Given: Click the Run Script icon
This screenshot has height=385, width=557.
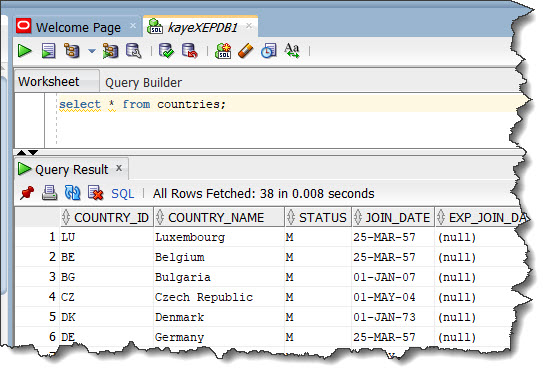Looking at the screenshot, I should pyautogui.click(x=48, y=51).
